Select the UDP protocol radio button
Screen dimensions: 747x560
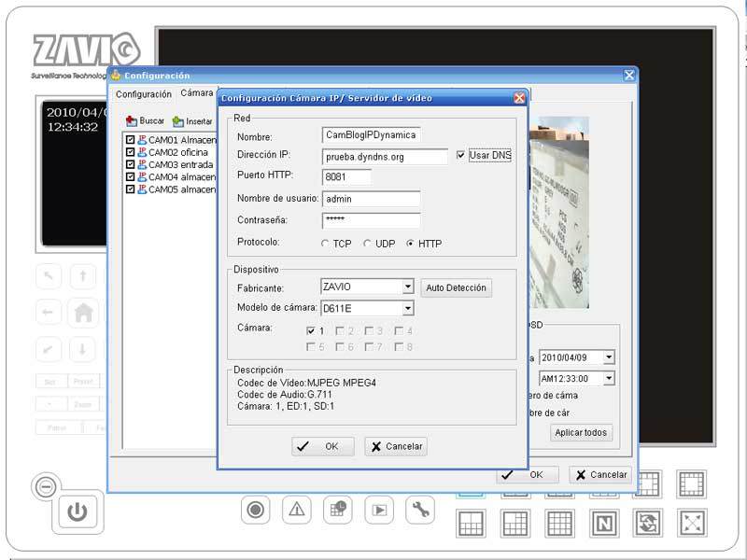coord(367,244)
